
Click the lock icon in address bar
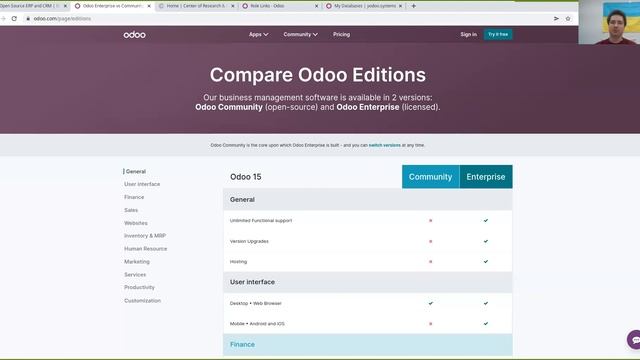pyautogui.click(x=28, y=18)
